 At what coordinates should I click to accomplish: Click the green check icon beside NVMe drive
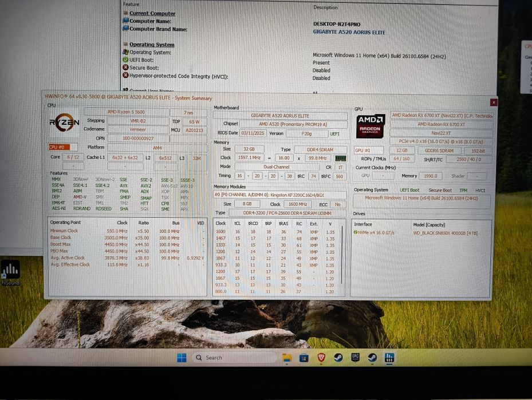[x=356, y=232]
